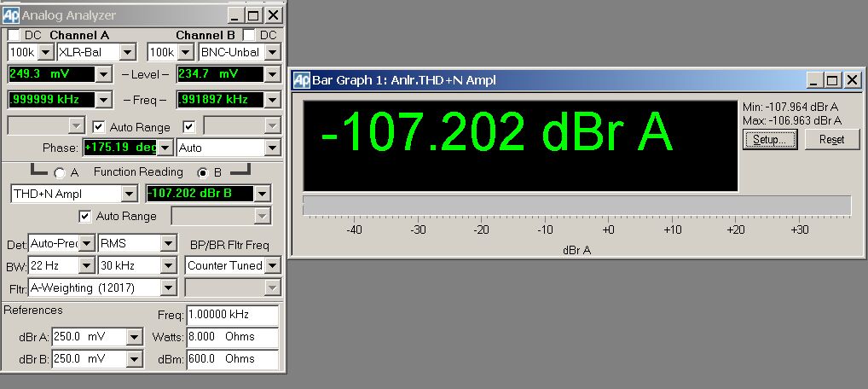Open Channel B level units dropdown (234.7 mV)
Screen dimensions: 868x389
[x=272, y=73]
